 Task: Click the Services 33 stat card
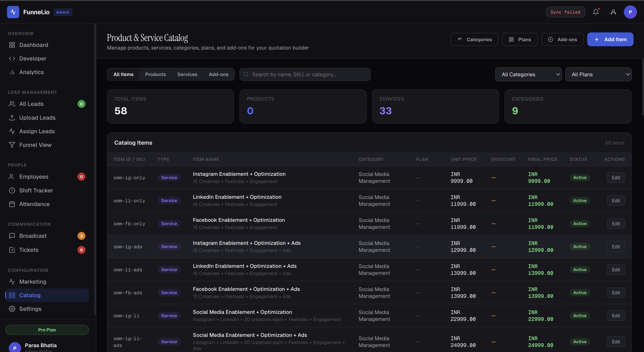click(435, 106)
